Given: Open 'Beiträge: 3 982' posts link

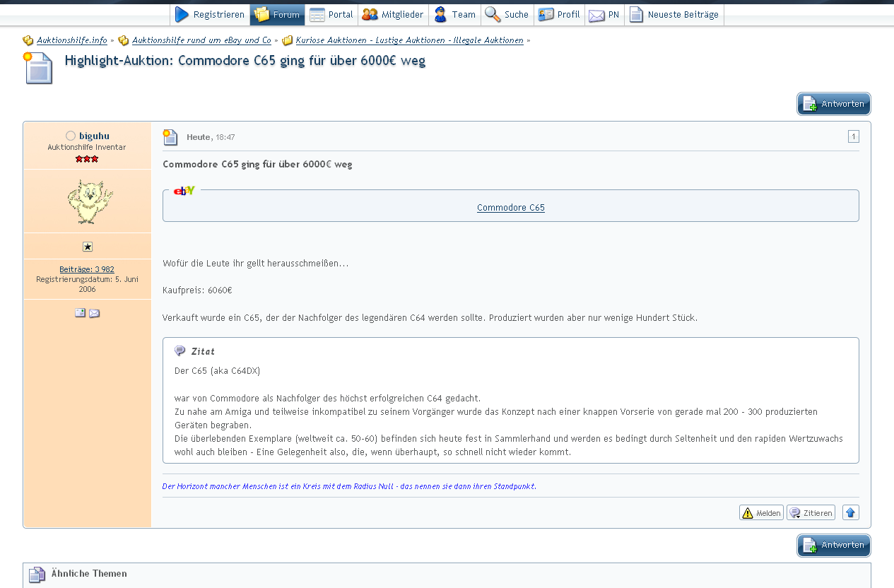Looking at the screenshot, I should click(87, 269).
